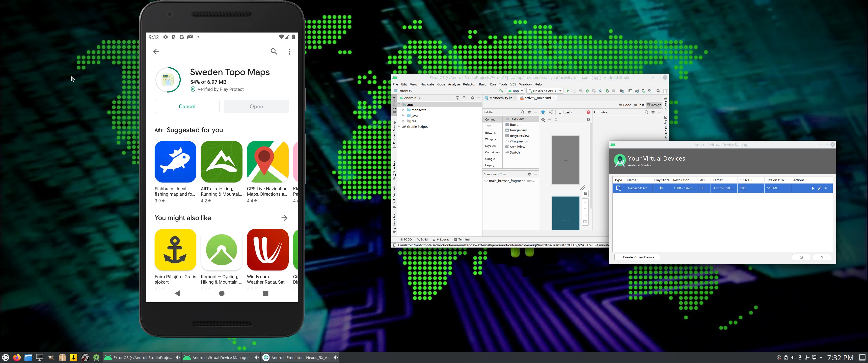
Task: Tap the Android home circle button
Action: coord(222,293)
